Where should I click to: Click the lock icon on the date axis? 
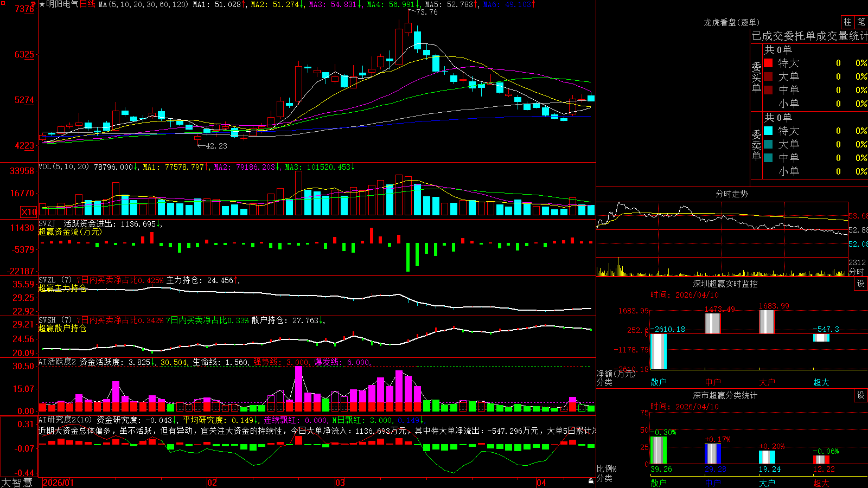coord(591,481)
